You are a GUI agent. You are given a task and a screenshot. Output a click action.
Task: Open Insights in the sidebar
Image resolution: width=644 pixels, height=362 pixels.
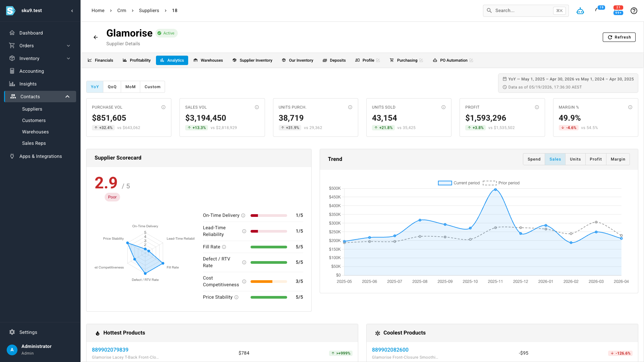pyautogui.click(x=40, y=84)
